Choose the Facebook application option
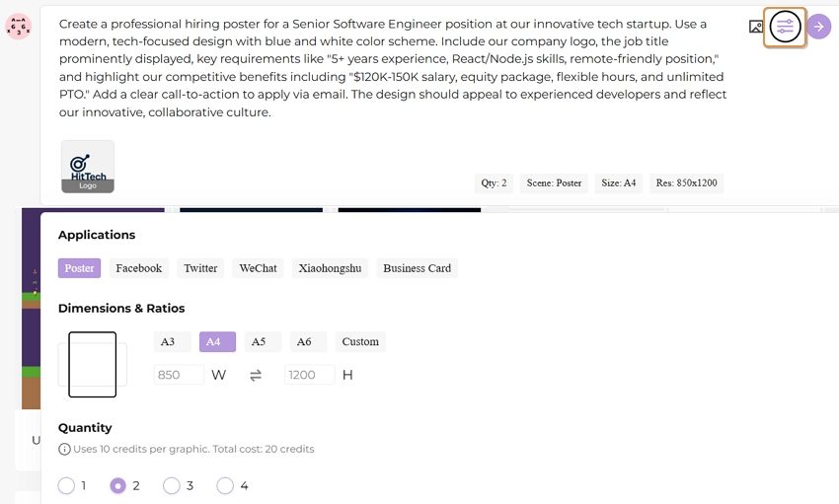 click(x=138, y=268)
